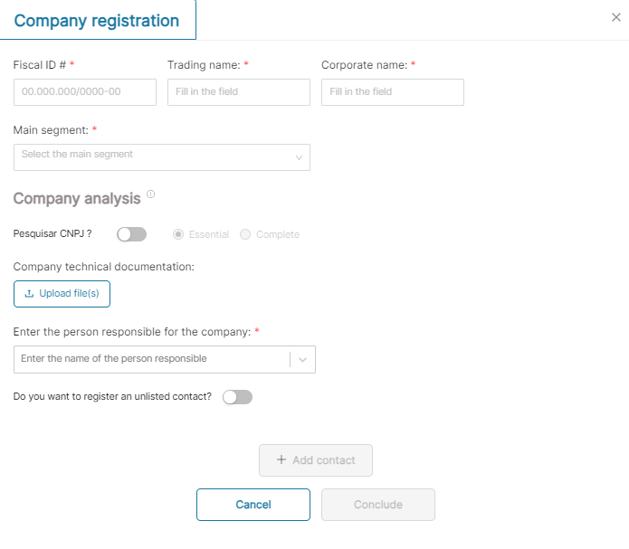
Task: Toggle the Pesquisar CNPJ switch
Action: pyautogui.click(x=131, y=234)
